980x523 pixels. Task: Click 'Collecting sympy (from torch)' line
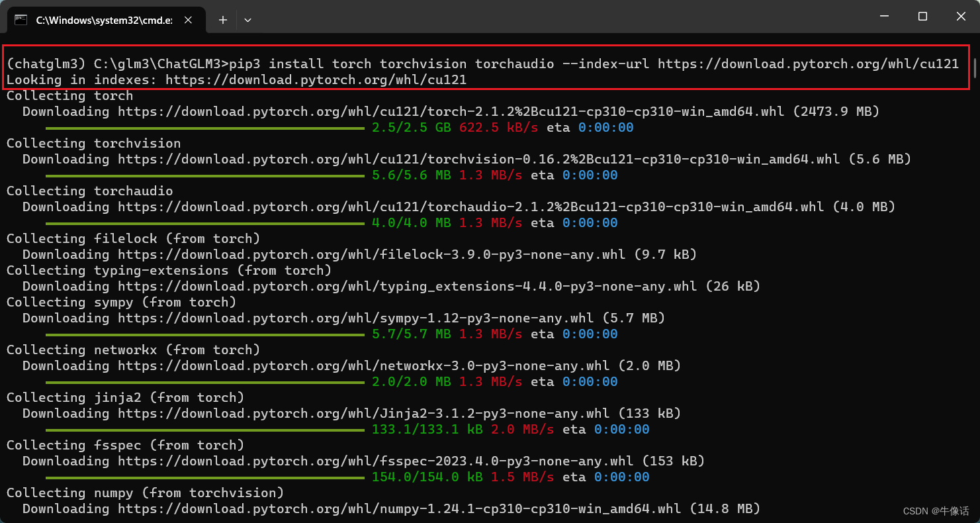click(121, 302)
